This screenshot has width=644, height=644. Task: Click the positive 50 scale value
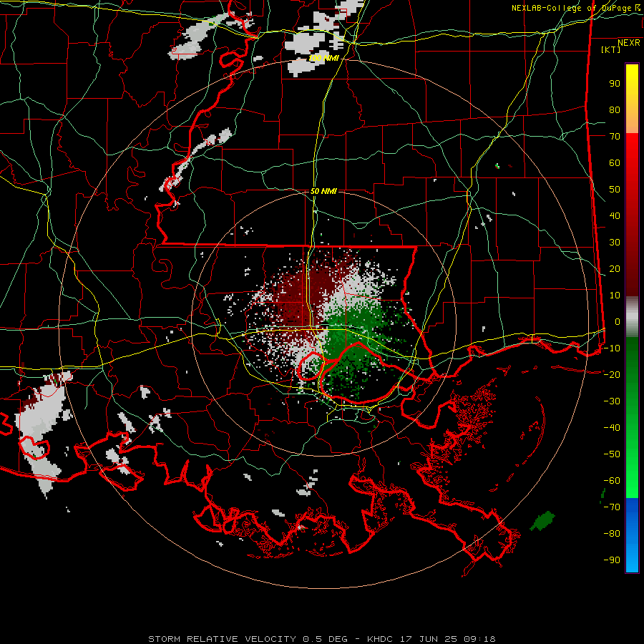tap(615, 190)
